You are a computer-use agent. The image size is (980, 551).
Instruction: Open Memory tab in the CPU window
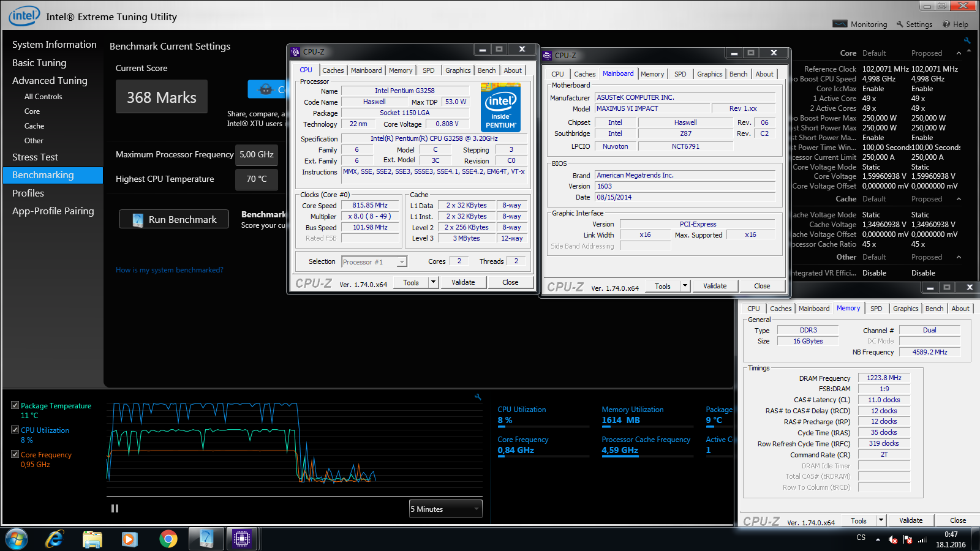coord(401,70)
